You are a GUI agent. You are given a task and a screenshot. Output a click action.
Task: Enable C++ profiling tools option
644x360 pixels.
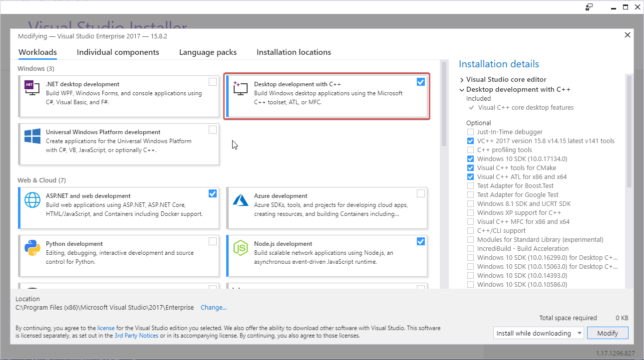pyautogui.click(x=470, y=150)
